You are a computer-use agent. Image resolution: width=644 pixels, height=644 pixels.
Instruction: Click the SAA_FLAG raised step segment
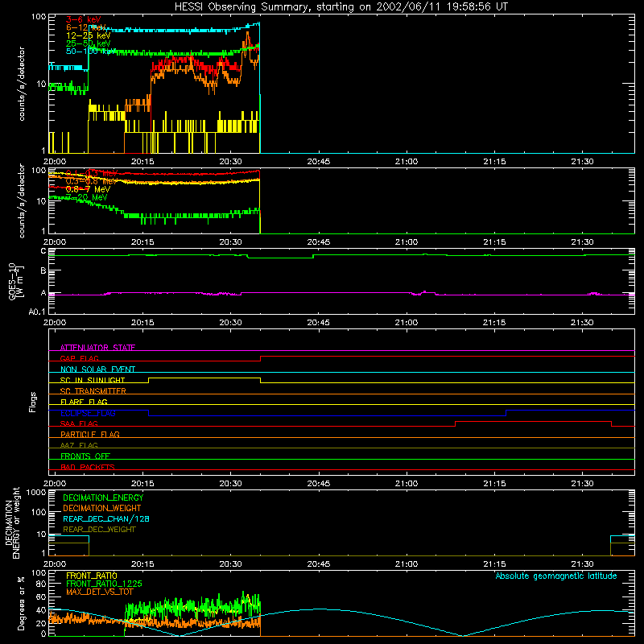point(533,421)
